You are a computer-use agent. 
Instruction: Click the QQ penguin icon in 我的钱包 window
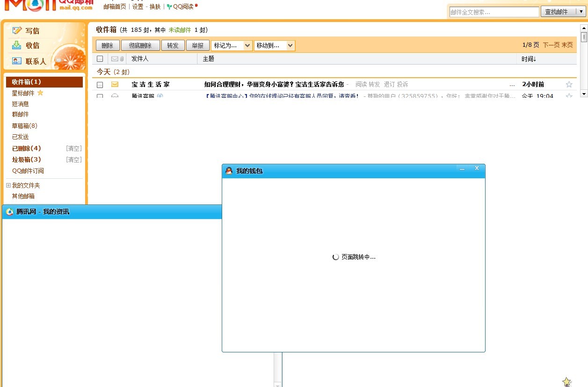[x=229, y=171]
